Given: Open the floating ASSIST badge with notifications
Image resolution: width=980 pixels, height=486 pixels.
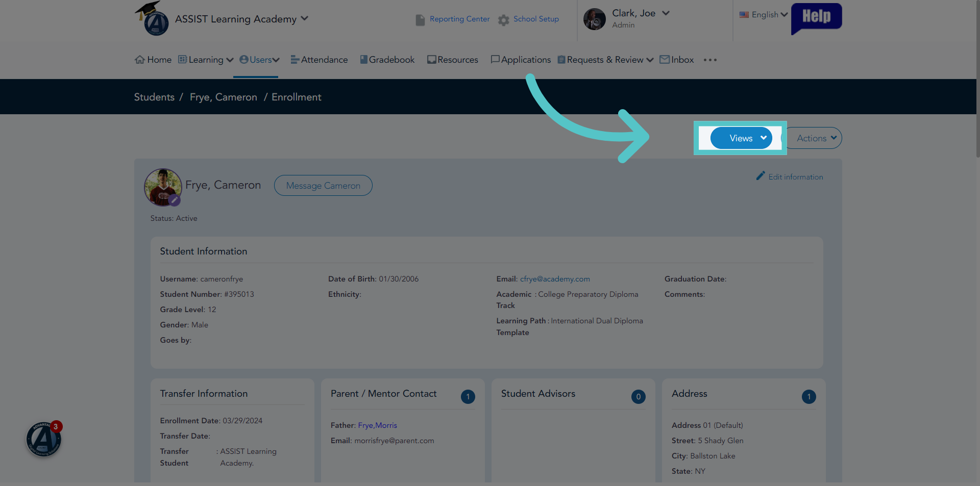Looking at the screenshot, I should click(44, 439).
